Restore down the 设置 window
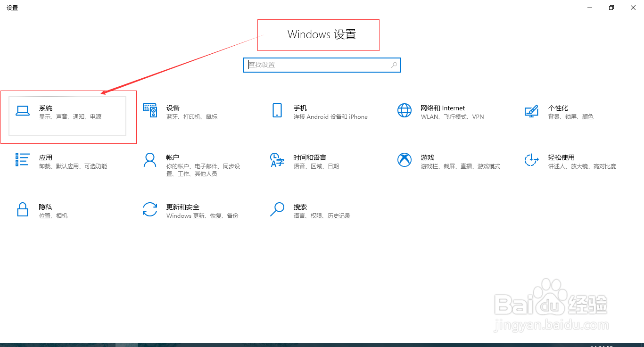644x347 pixels. pos(611,8)
